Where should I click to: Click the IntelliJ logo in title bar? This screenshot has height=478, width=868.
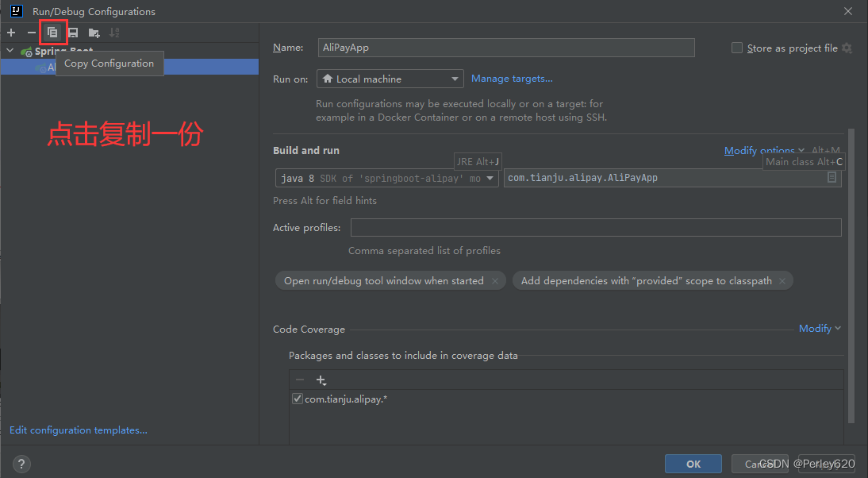[17, 11]
